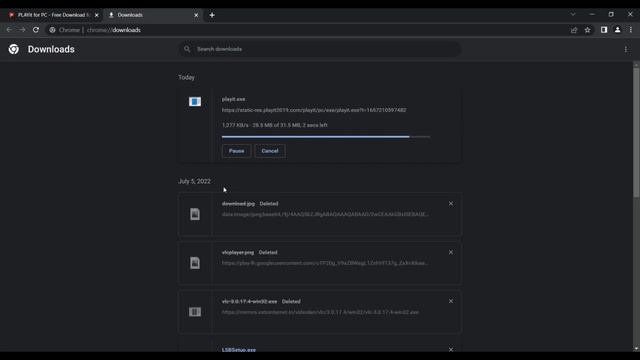Click the playit.exe file name
The width and height of the screenshot is (640, 360).
(x=233, y=99)
